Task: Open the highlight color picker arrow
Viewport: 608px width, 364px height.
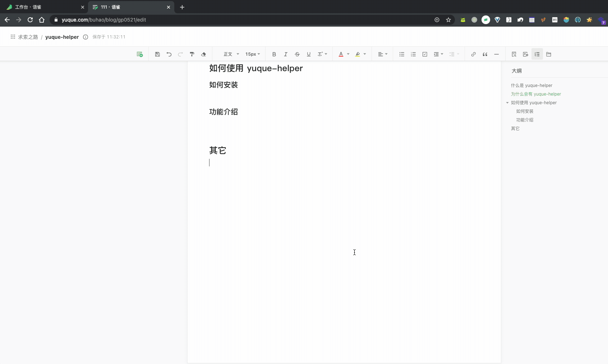Action: click(x=365, y=54)
